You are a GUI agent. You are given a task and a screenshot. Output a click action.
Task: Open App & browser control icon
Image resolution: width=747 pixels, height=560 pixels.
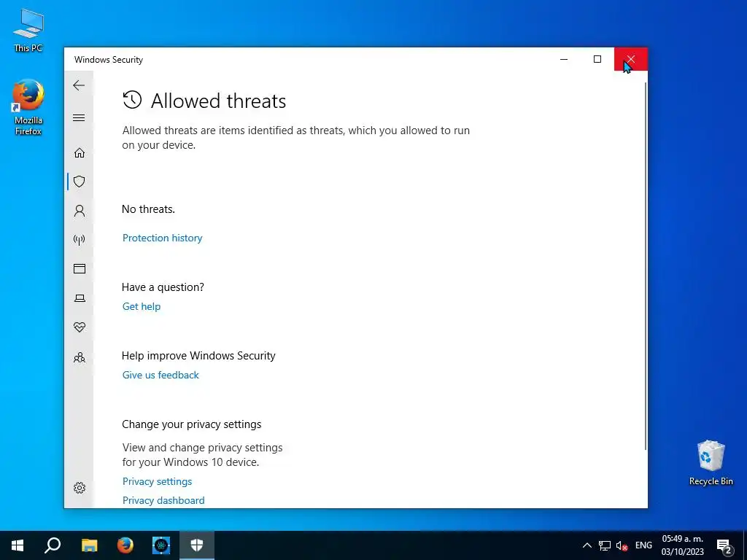[x=80, y=268]
